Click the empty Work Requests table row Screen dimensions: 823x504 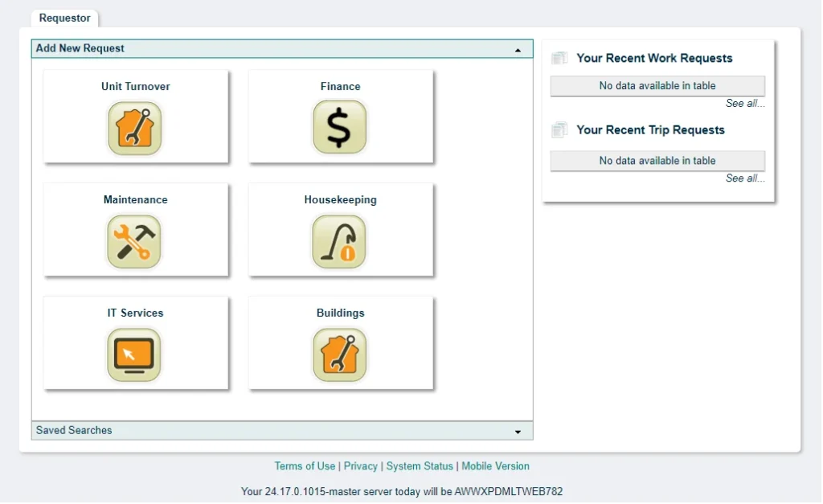[x=657, y=86]
